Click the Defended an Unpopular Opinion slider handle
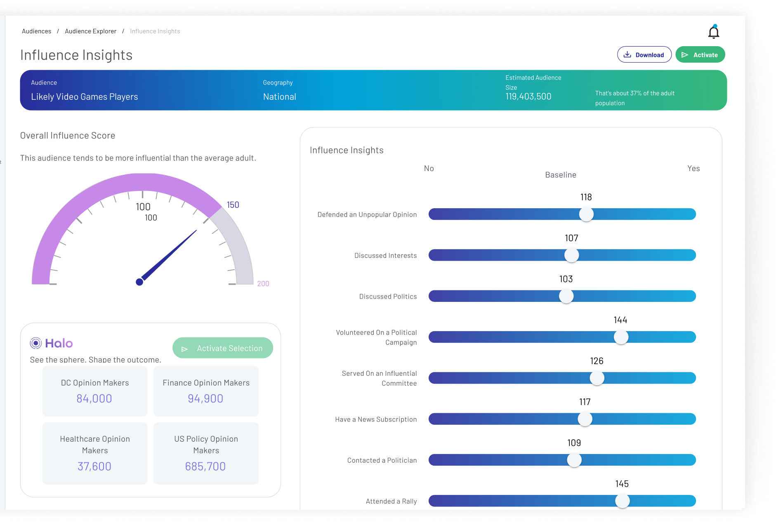 [586, 214]
